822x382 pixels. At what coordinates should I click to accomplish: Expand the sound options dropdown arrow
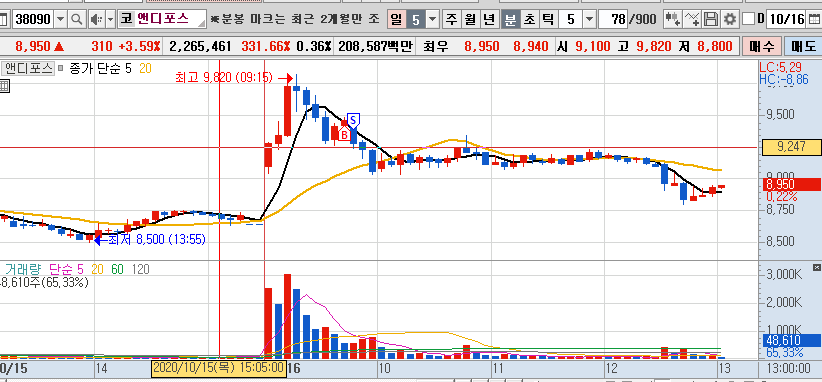pyautogui.click(x=110, y=20)
